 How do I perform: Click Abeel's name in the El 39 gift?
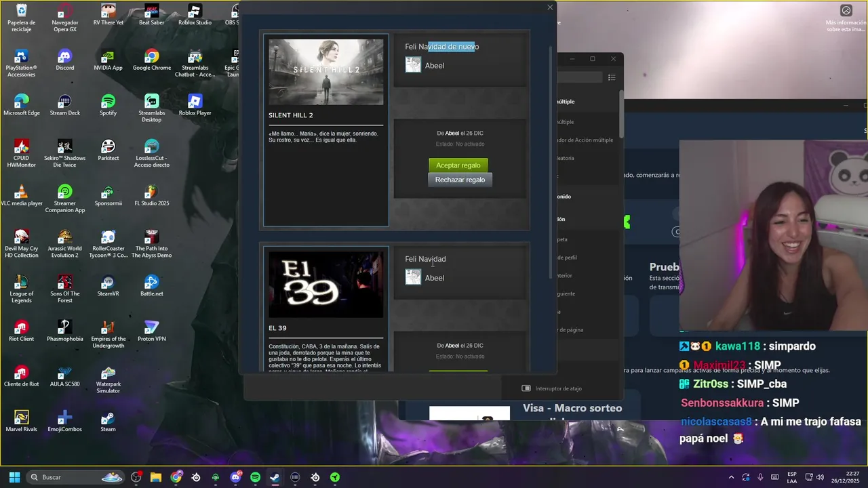[434, 278]
